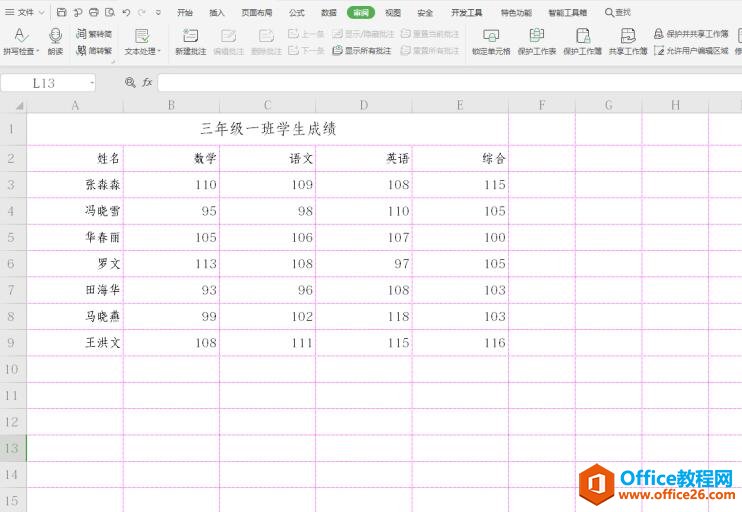This screenshot has height=512, width=742.
Task: Select row 13 header
Action: 13,448
